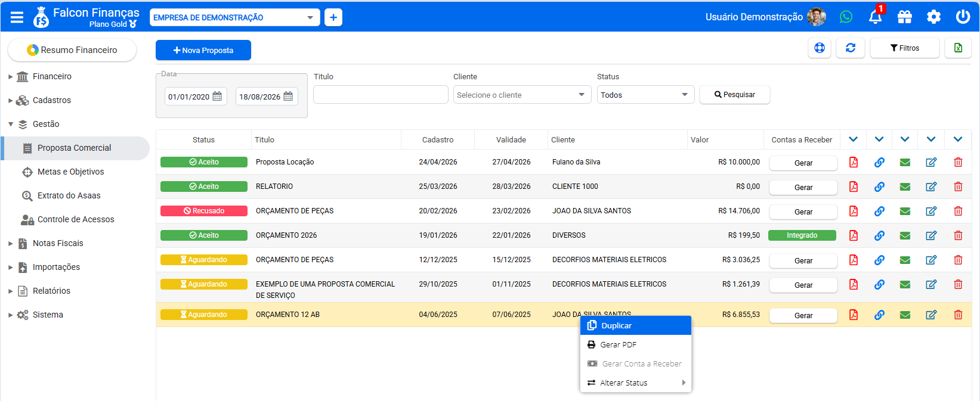Open calendar for end date 18/08/2026
Image resolution: width=980 pixels, height=401 pixels.
pyautogui.click(x=288, y=97)
